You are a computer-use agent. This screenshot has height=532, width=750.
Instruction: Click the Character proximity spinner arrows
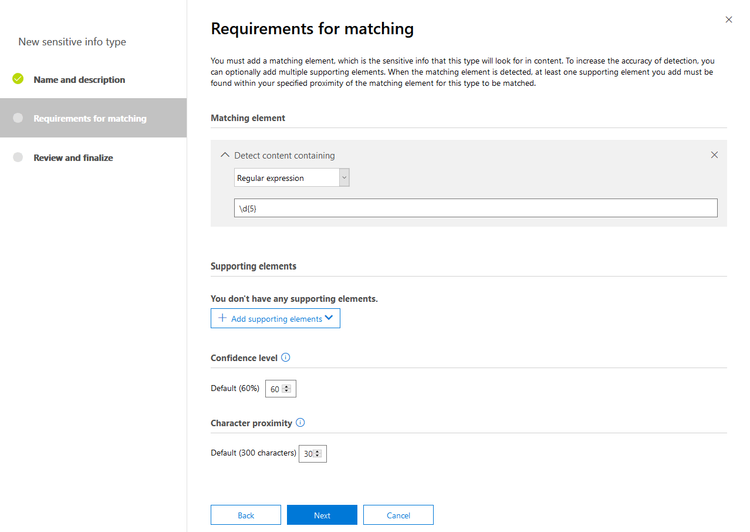point(318,454)
